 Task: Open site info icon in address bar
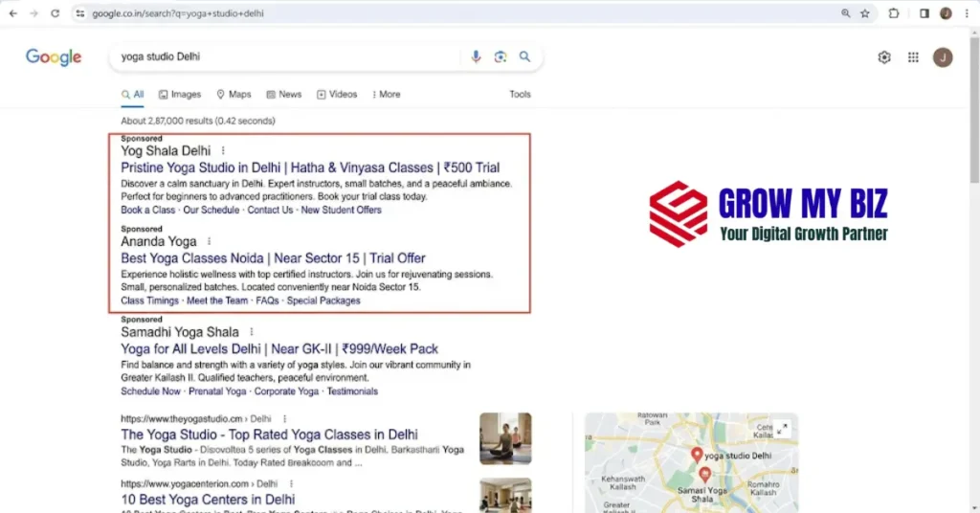[x=80, y=13]
